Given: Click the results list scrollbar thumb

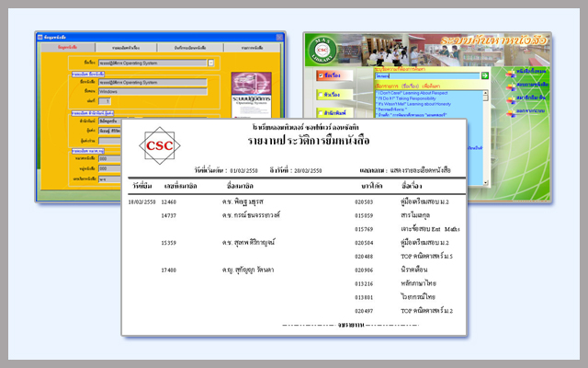Looking at the screenshot, I should point(486,98).
